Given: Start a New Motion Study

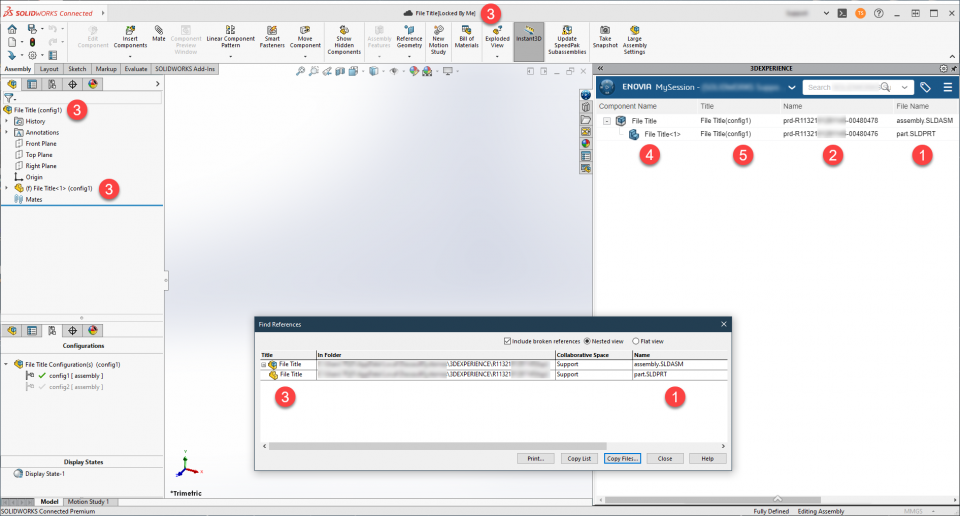Looking at the screenshot, I should [438, 40].
